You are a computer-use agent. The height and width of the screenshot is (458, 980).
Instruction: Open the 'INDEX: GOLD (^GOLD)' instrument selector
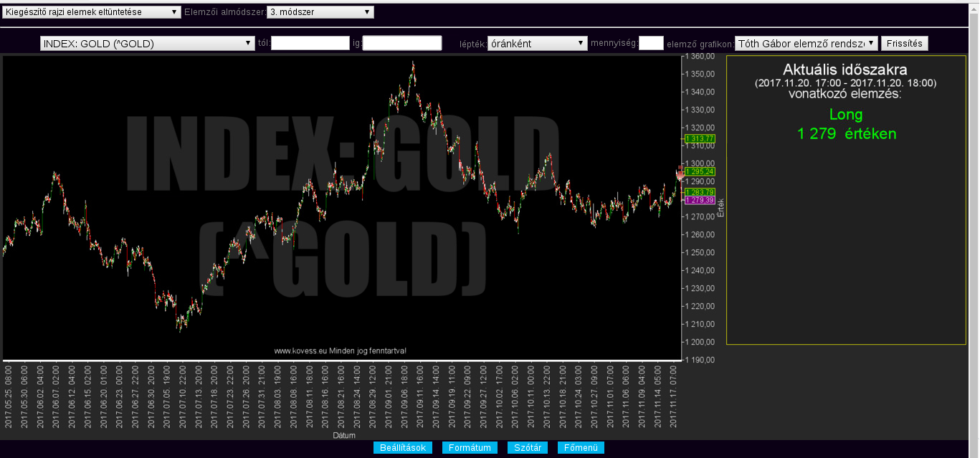pos(148,44)
